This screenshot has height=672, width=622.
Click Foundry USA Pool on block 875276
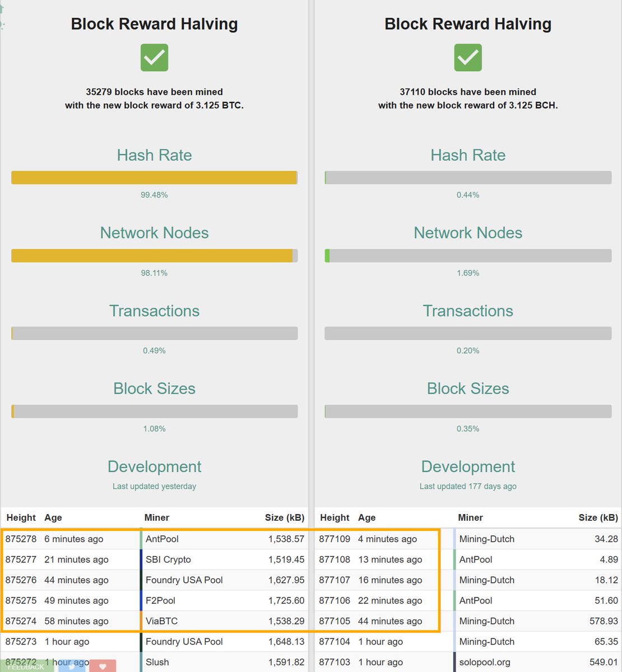click(x=184, y=580)
